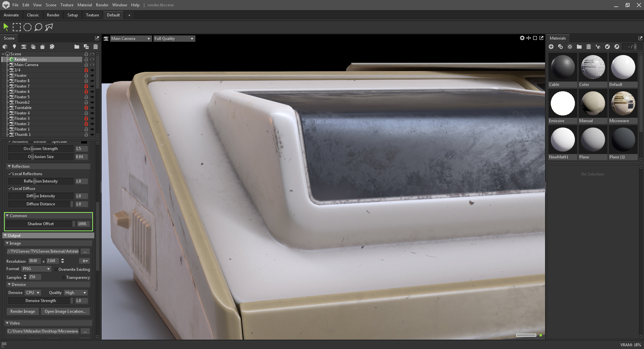644x349 pixels.
Task: Click the sky object icon in Scene toolbar
Action: coord(33,47)
